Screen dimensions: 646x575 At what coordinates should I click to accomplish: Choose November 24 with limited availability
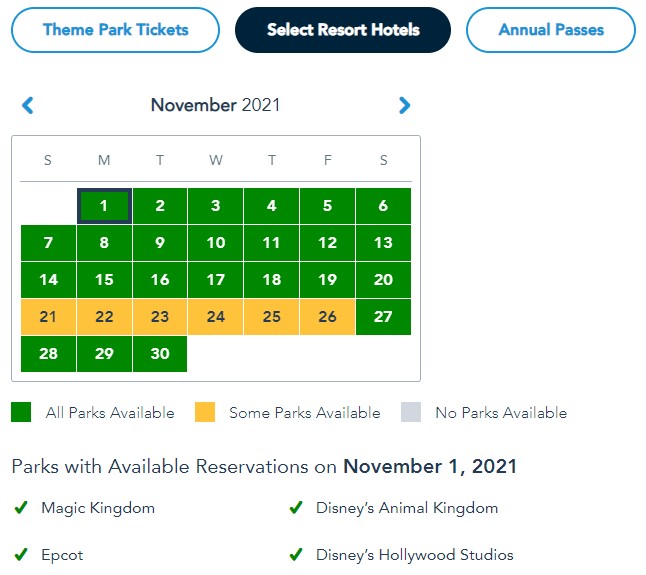[216, 317]
